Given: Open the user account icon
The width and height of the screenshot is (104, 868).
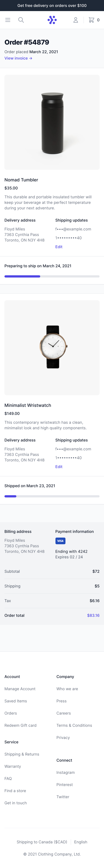Looking at the screenshot, I should 76,20.
